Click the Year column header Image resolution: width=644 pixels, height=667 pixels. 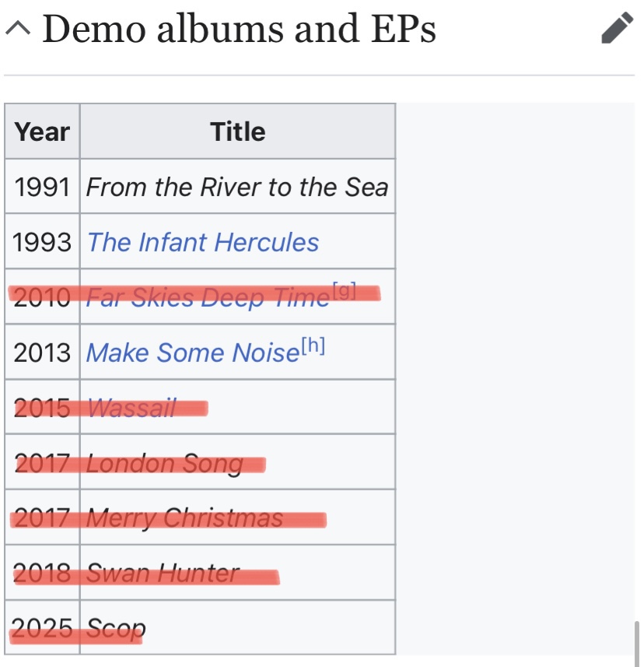pyautogui.click(x=42, y=132)
